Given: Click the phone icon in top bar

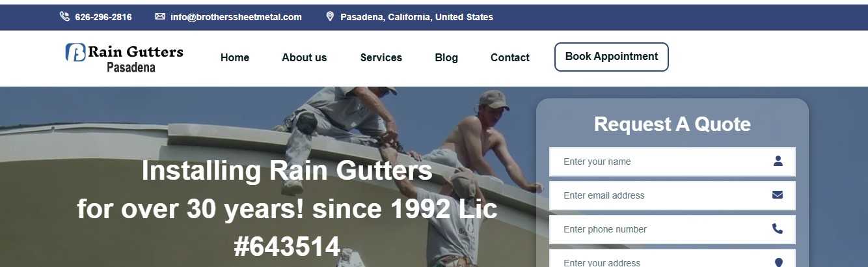Looking at the screenshot, I should click(64, 17).
